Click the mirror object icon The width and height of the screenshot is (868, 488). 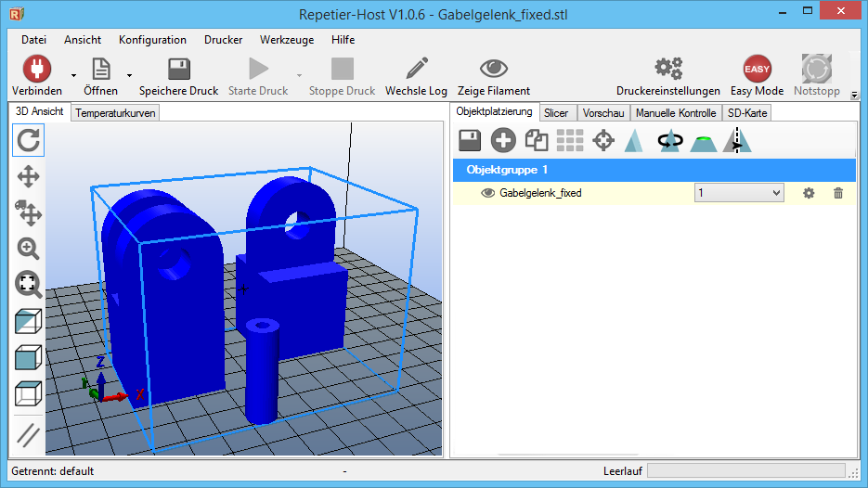(737, 140)
